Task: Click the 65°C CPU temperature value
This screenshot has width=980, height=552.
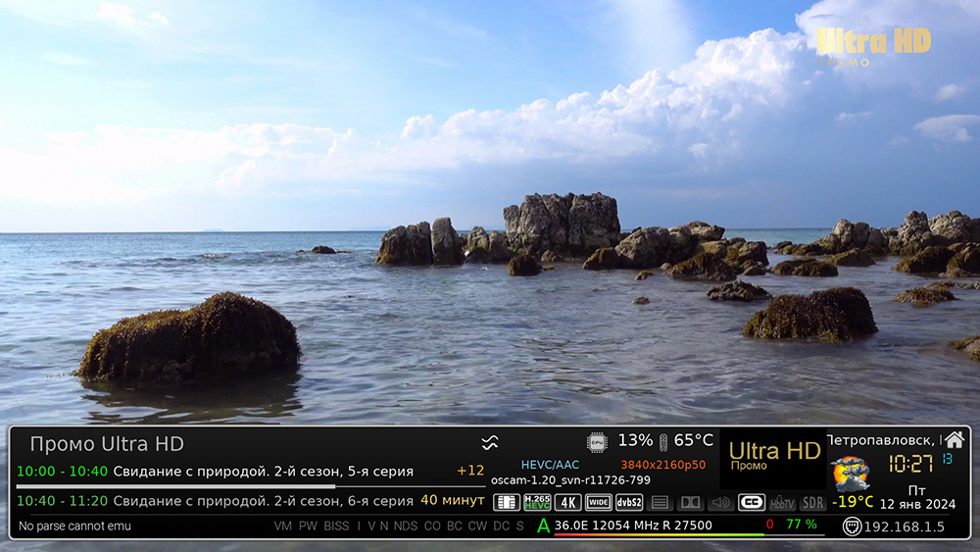Action: pyautogui.click(x=693, y=441)
